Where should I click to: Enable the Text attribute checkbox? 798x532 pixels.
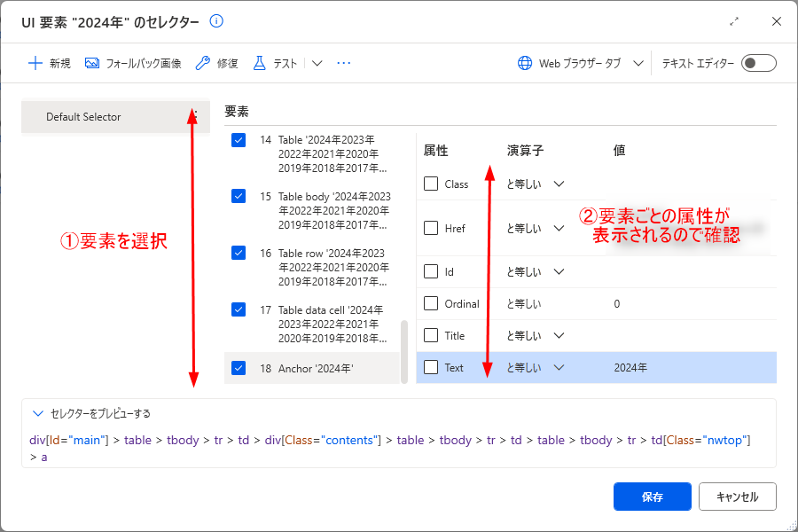(431, 367)
